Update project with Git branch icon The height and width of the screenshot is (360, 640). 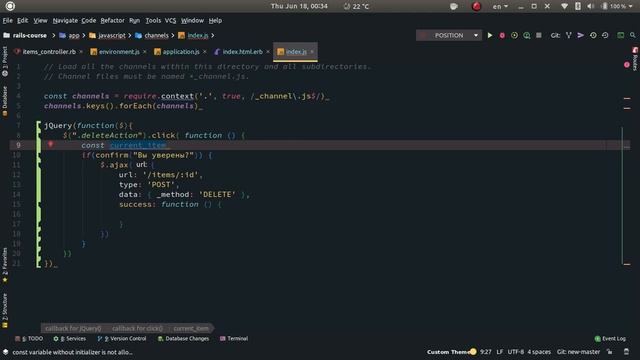point(568,36)
